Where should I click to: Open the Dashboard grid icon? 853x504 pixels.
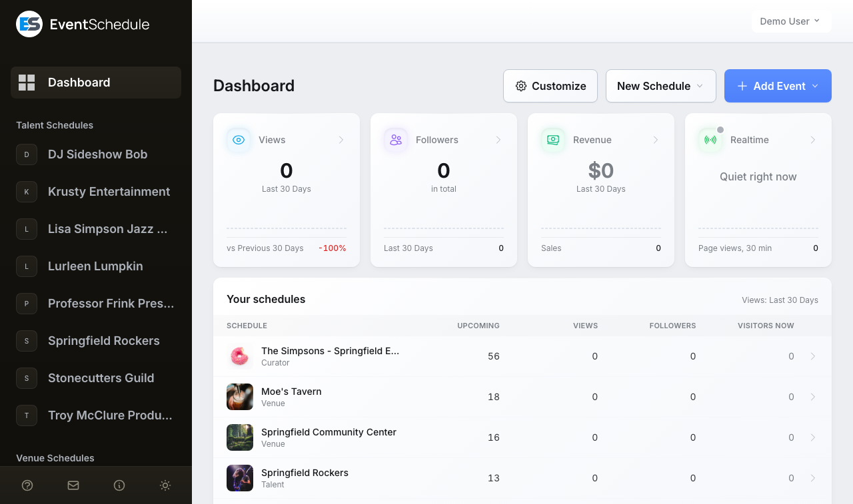click(x=27, y=83)
